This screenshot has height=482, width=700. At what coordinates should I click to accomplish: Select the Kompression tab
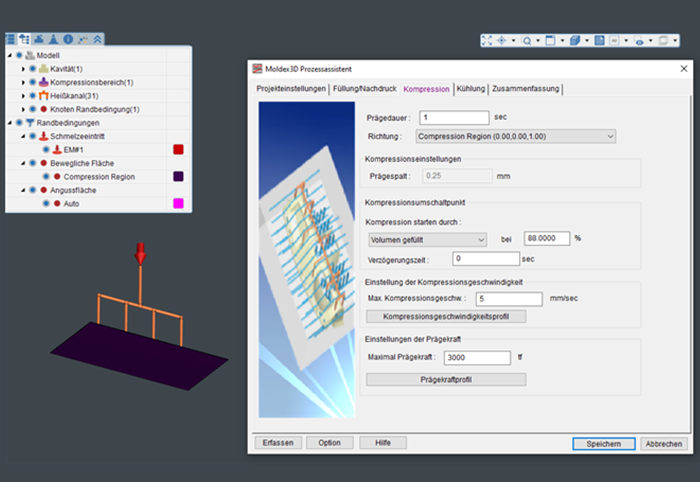(426, 89)
